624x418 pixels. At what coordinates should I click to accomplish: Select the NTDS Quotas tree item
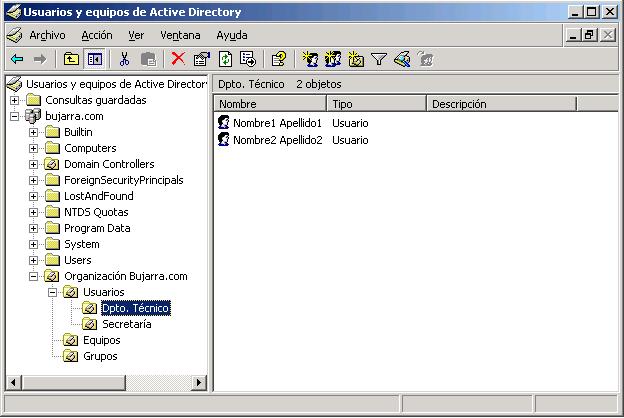(96, 212)
